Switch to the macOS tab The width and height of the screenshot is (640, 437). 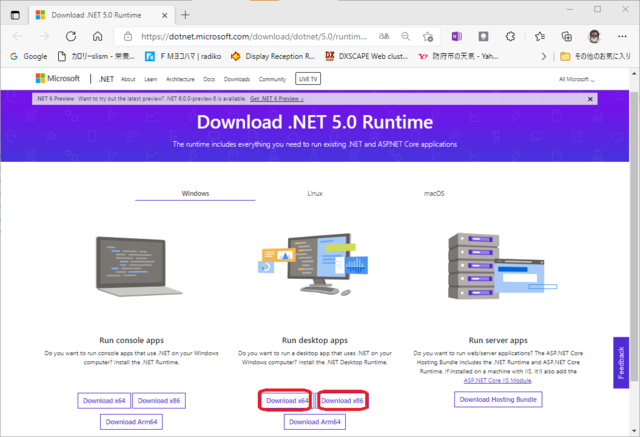pyautogui.click(x=434, y=193)
